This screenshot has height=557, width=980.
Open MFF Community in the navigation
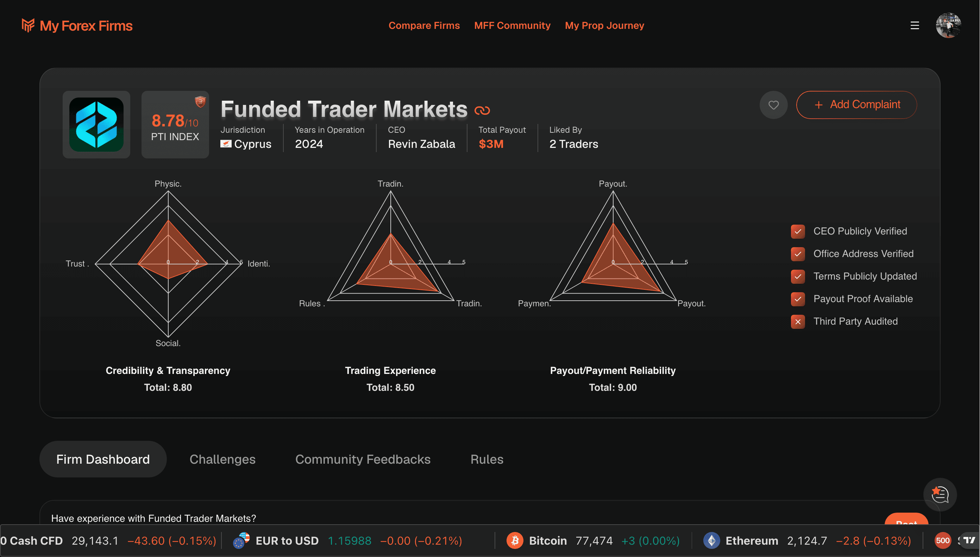[513, 26]
